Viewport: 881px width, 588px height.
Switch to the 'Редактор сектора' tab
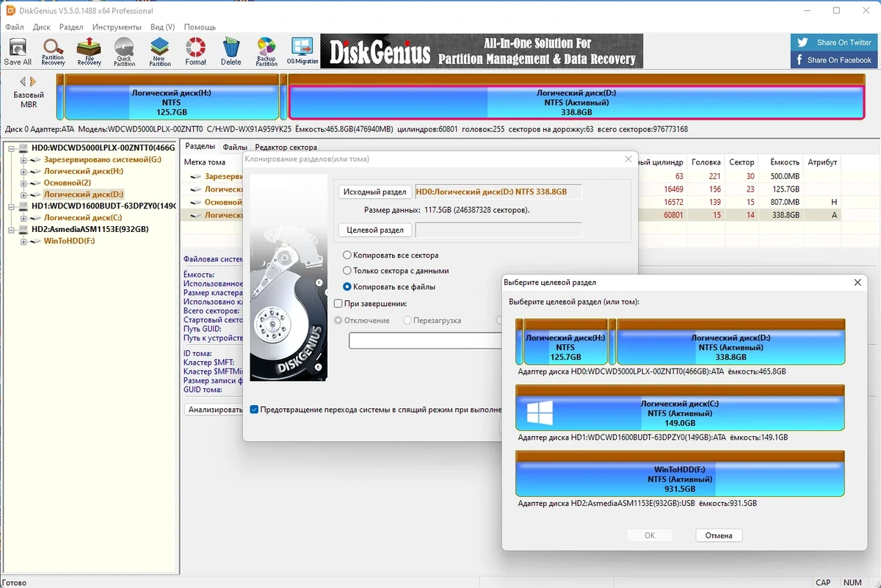coord(286,147)
